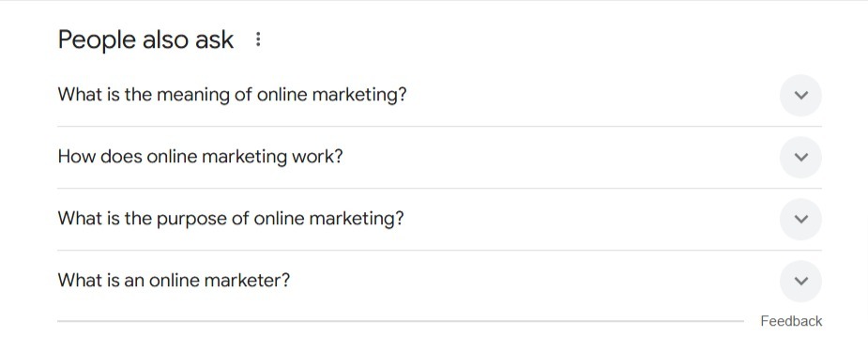
Task: Tap the gray circle button on the first question row
Action: pos(800,95)
